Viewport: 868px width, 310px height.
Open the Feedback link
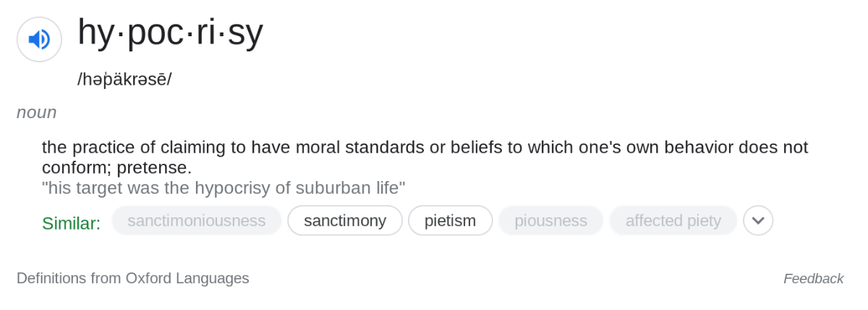[x=813, y=278]
